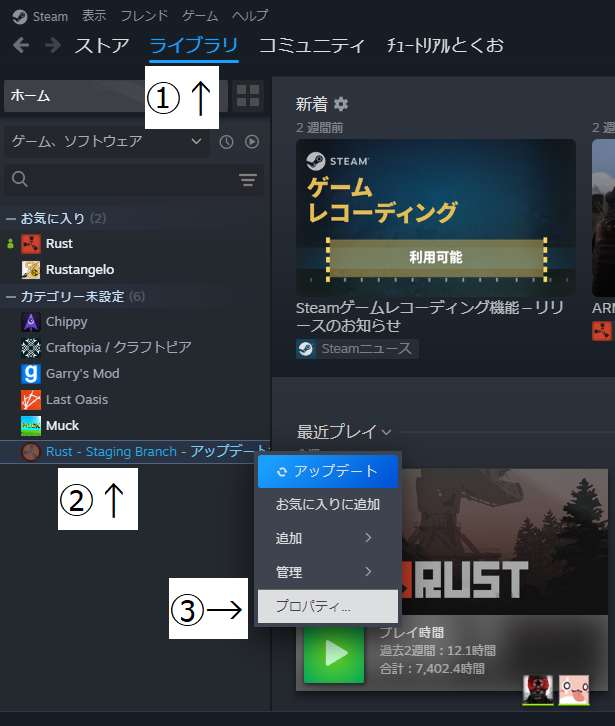Switch to the ライブラリ tab
Image resolution: width=615 pixels, height=726 pixels.
click(x=194, y=45)
